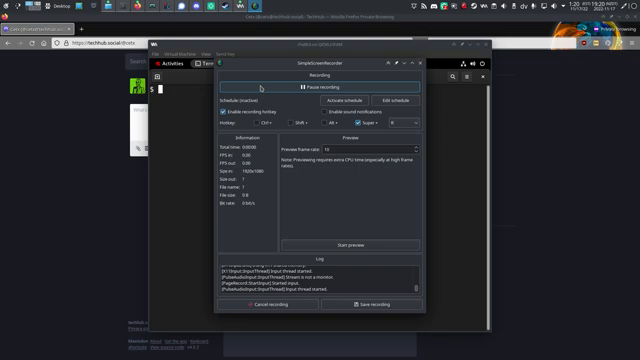Open Firefox application hamburger menu
The image size is (640, 360).
point(632,43)
